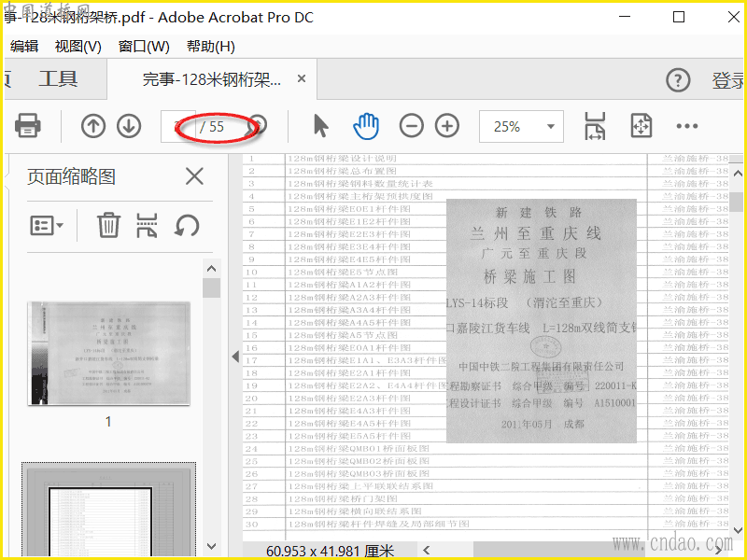The width and height of the screenshot is (747, 560).
Task: Open the 编辑 menu
Action: tap(24, 46)
